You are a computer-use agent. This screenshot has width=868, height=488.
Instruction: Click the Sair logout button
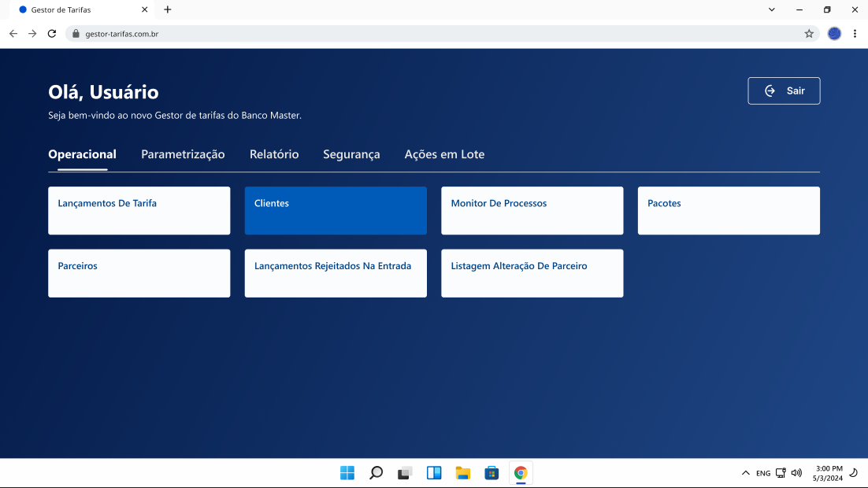click(x=784, y=91)
